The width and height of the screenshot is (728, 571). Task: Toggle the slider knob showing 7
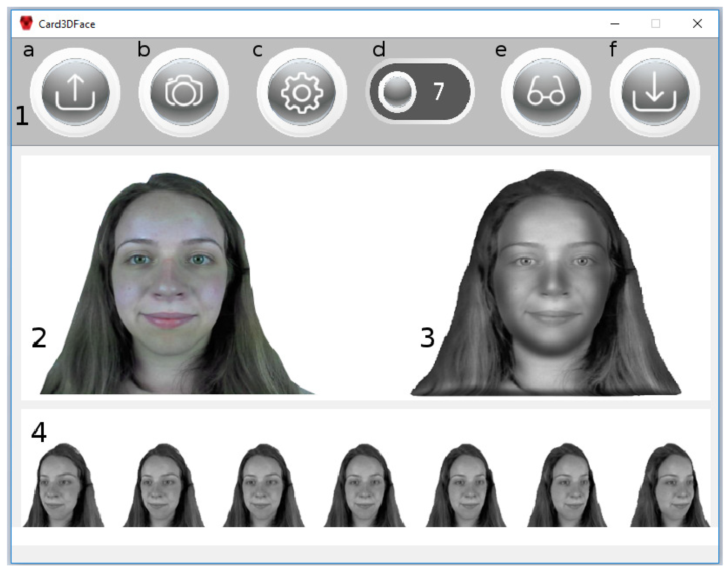(x=397, y=92)
